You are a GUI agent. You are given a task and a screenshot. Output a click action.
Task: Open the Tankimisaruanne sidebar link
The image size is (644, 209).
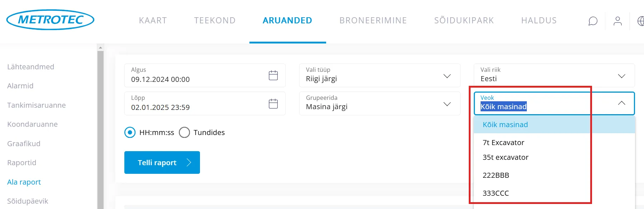(x=37, y=105)
